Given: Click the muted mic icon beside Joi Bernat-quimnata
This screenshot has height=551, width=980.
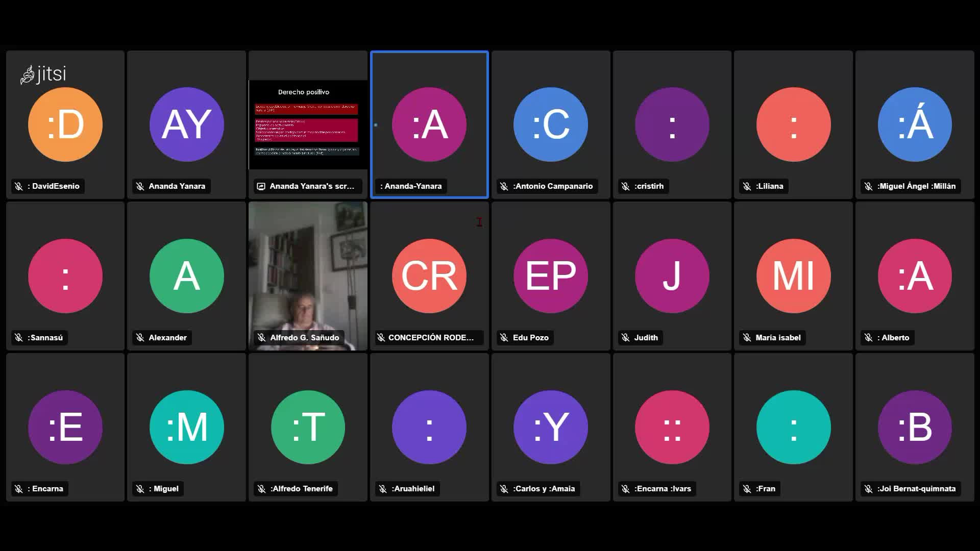Looking at the screenshot, I should (x=868, y=489).
